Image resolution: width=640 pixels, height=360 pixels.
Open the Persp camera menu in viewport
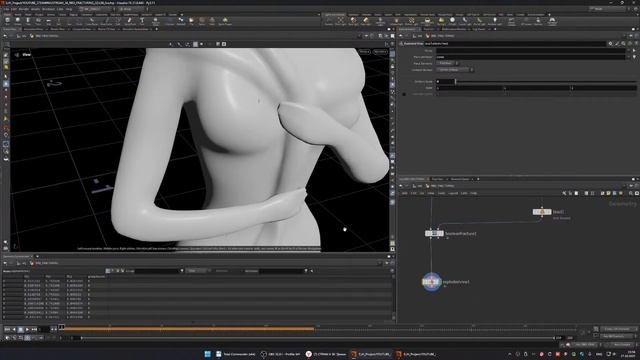tap(364, 52)
